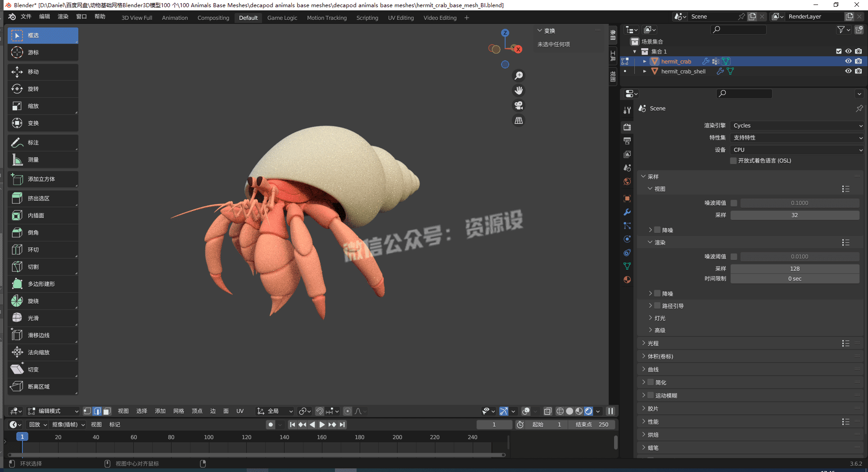Viewport: 868px width, 472px height.
Task: Toggle hermit_crab_shell render camera icon
Action: coord(859,71)
